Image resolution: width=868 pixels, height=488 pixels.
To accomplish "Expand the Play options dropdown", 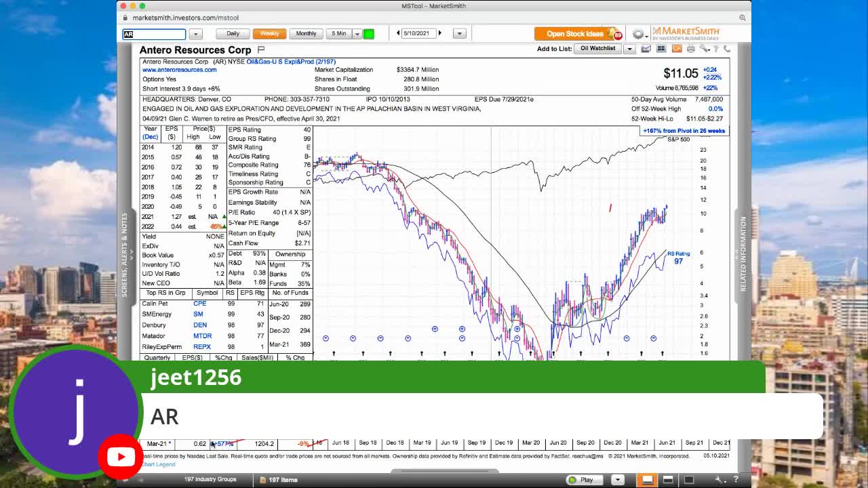I will point(618,480).
